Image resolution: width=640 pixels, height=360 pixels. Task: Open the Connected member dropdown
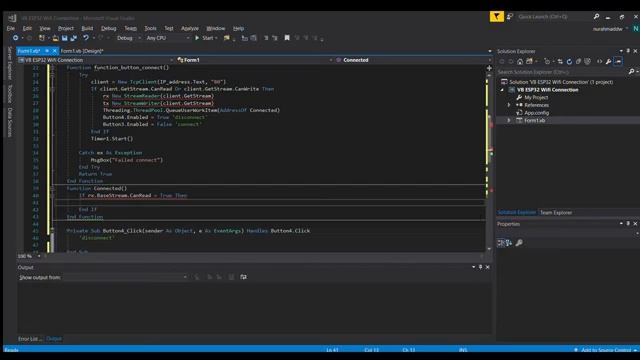tap(413, 60)
